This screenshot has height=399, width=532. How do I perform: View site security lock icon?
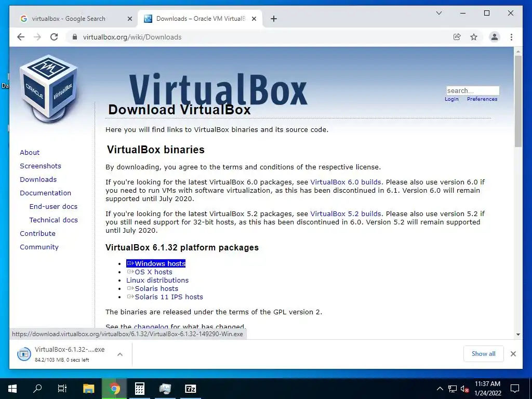(x=75, y=37)
